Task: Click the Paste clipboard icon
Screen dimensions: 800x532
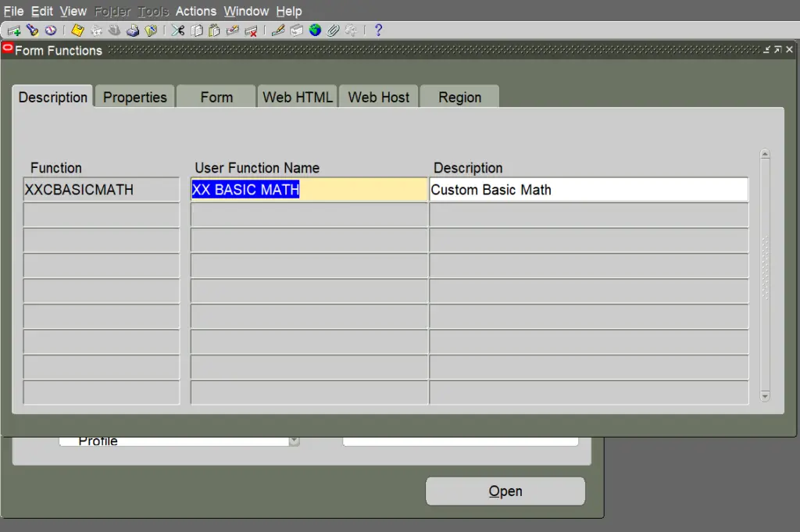Action: coord(215,30)
